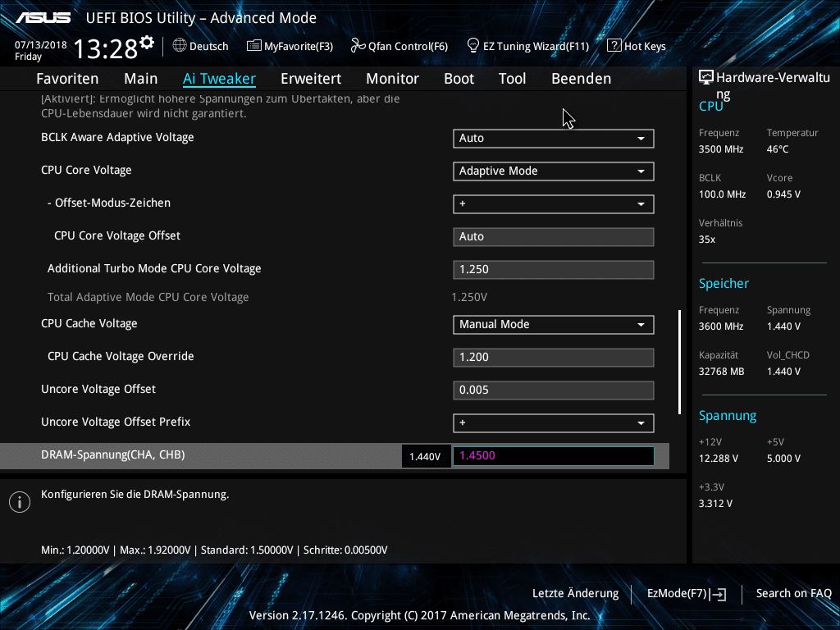This screenshot has height=630, width=840.
Task: Click the +5V 5.000 V reading
Action: (x=783, y=459)
